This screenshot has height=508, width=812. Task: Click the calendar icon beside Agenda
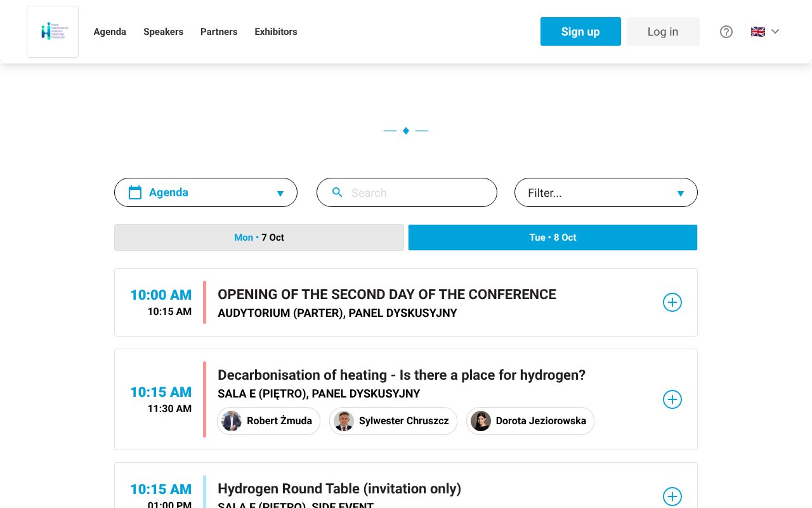click(135, 192)
